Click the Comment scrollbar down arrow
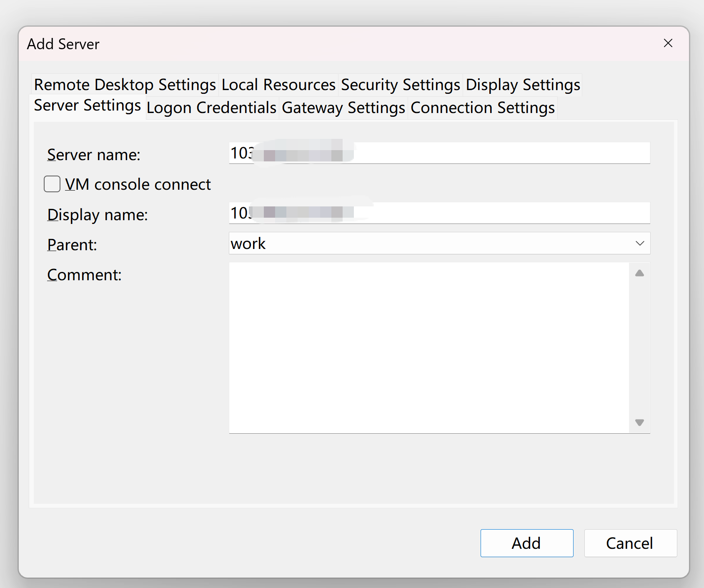704x588 pixels. point(640,422)
